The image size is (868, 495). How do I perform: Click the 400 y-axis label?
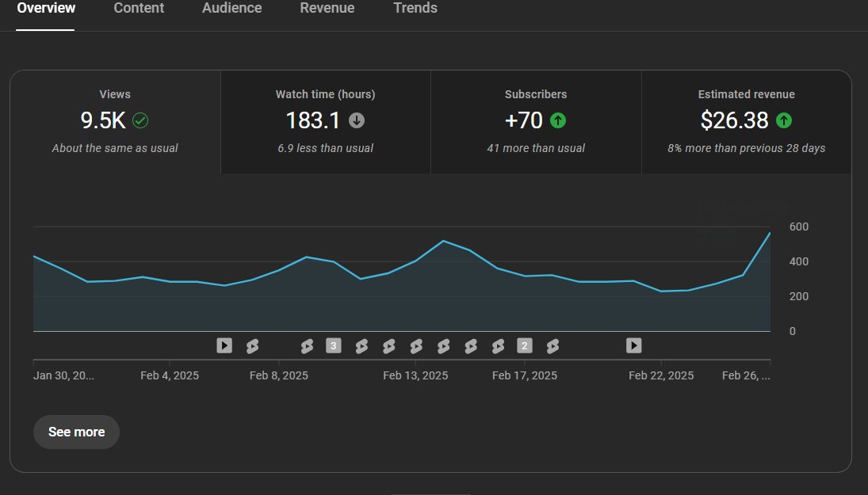pyautogui.click(x=799, y=261)
